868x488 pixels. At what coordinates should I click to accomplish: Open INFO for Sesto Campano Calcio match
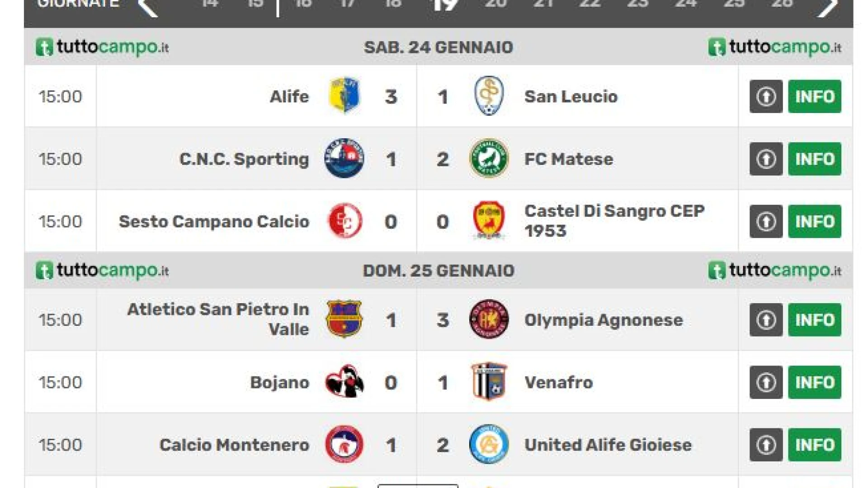pos(815,221)
